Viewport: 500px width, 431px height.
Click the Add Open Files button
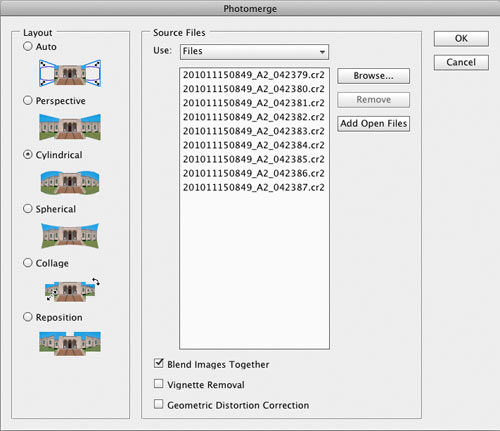click(x=373, y=124)
